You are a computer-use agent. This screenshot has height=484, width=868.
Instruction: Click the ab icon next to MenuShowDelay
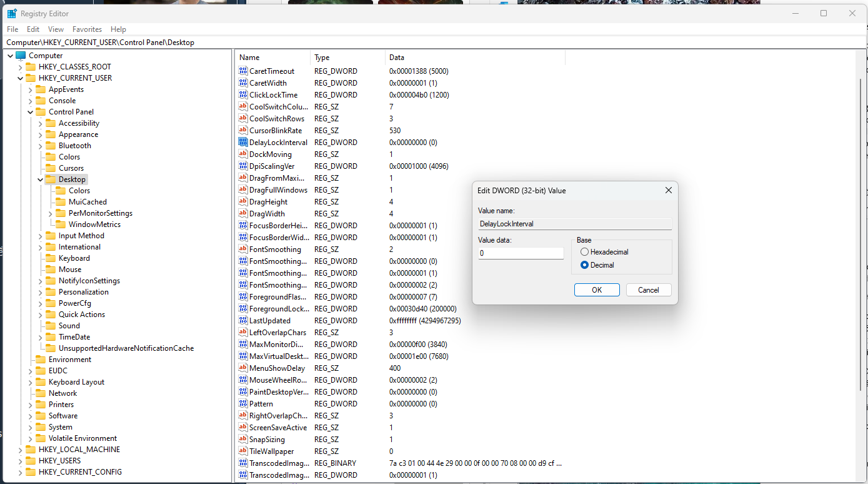click(x=243, y=368)
